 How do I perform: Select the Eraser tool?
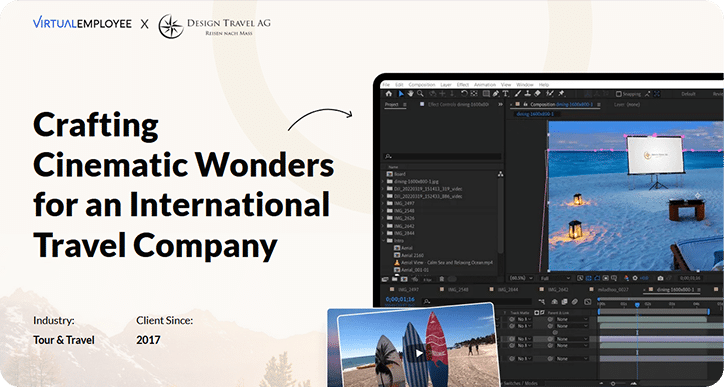537,93
